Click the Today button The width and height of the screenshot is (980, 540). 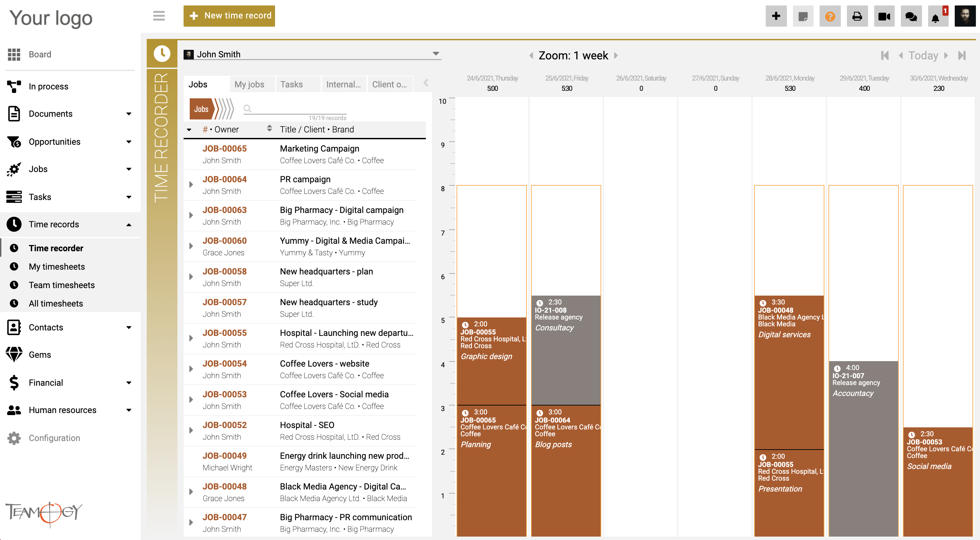point(923,56)
